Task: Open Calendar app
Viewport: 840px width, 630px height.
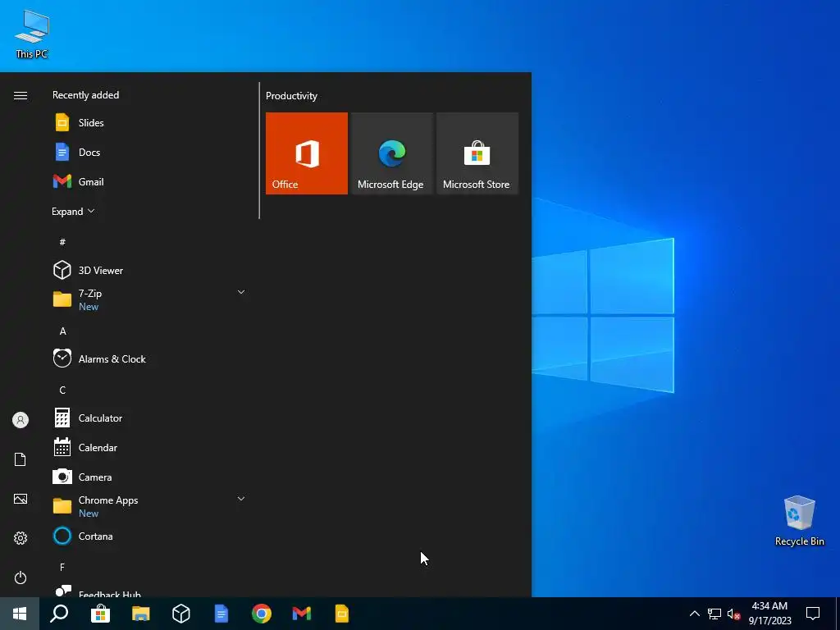Action: pyautogui.click(x=150, y=447)
